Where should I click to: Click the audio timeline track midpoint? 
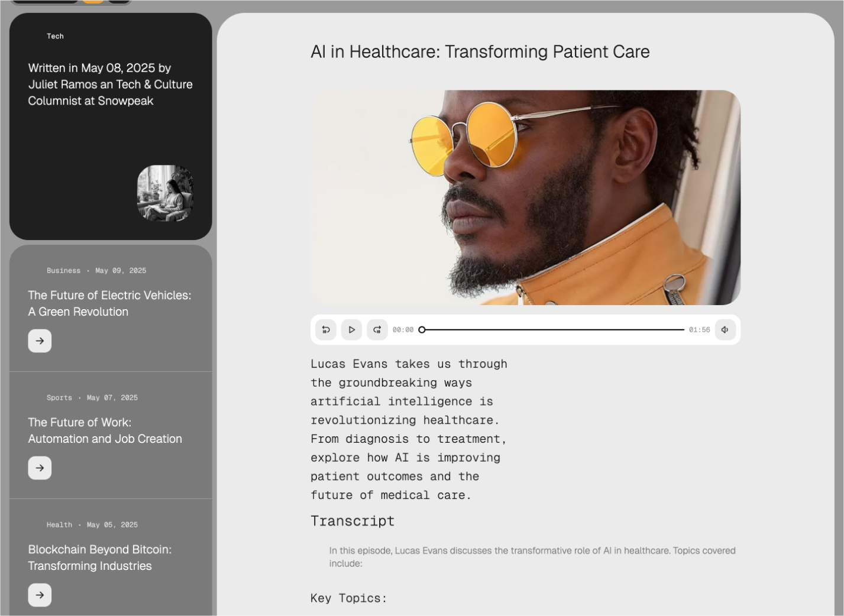[553, 330]
